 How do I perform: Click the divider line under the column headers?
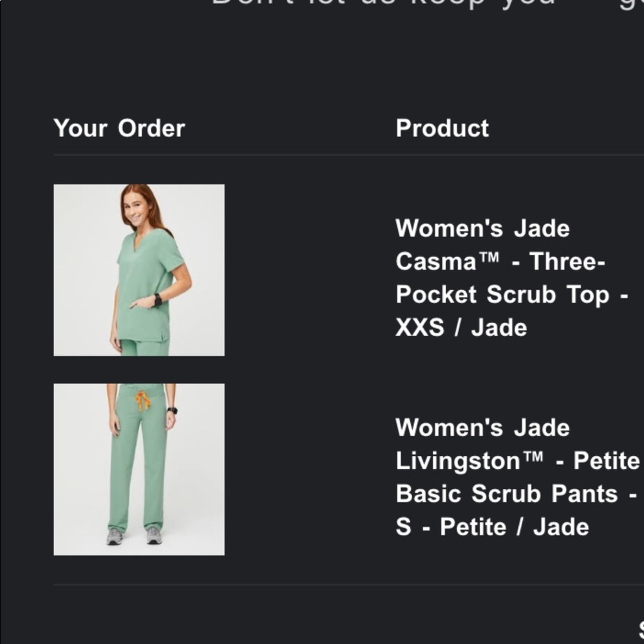pyautogui.click(x=348, y=155)
